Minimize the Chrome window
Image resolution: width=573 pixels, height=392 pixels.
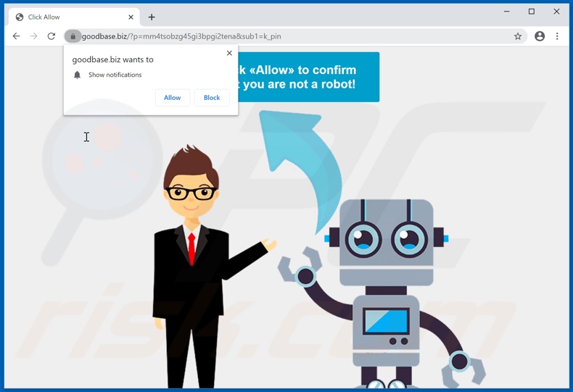point(506,12)
